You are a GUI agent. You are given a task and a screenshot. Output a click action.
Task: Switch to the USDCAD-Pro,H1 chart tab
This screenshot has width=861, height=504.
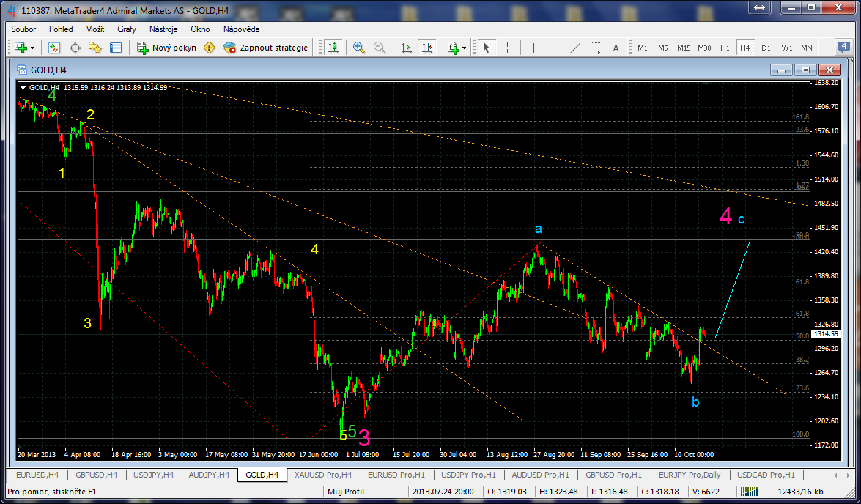pos(766,475)
